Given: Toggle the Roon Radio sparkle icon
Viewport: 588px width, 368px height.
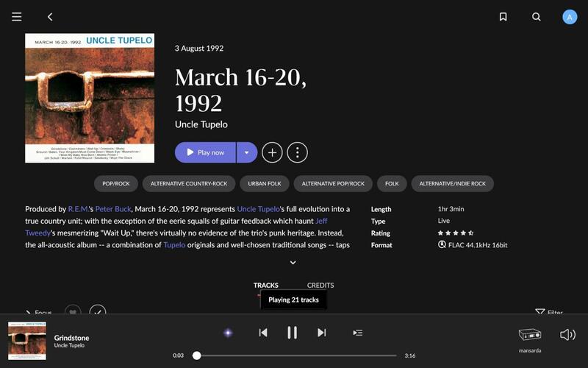Looking at the screenshot, I should (x=228, y=333).
